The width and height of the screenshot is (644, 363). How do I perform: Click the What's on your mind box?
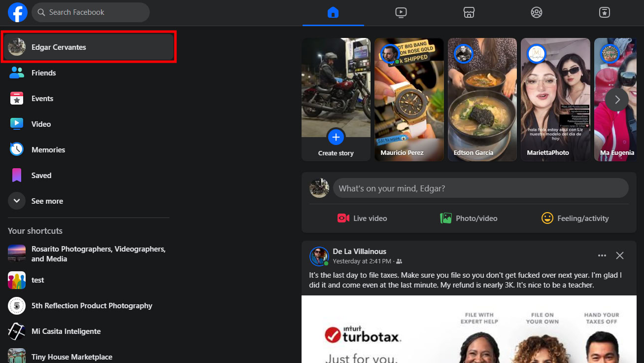coord(481,188)
